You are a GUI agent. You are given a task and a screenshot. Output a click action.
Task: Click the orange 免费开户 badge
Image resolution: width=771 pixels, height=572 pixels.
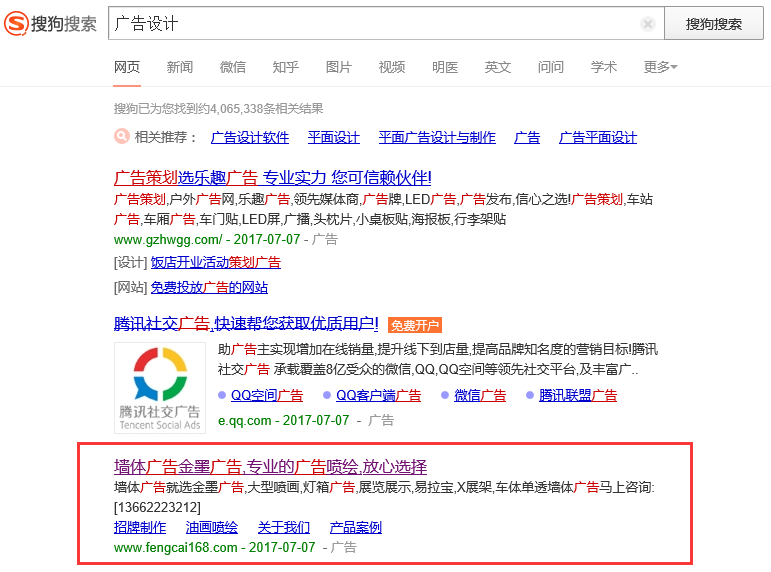415,325
